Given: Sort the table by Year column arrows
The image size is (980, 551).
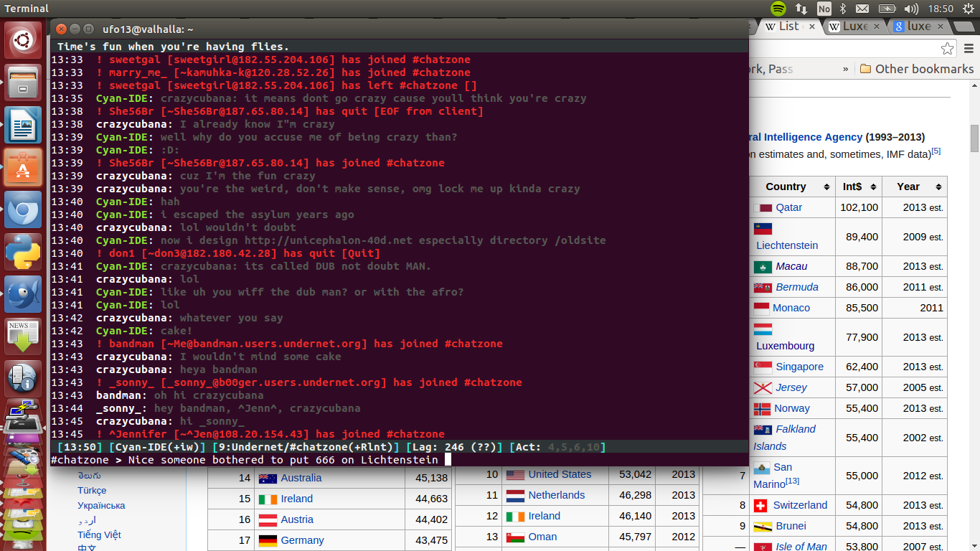Looking at the screenshot, I should [x=939, y=187].
